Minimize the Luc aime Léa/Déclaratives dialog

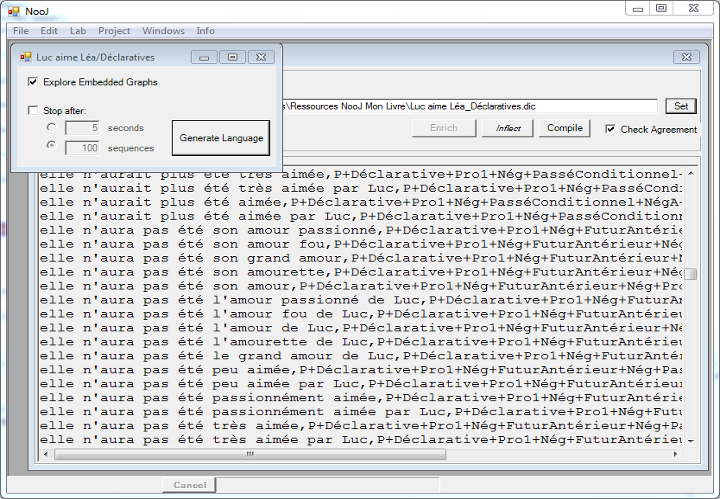(x=204, y=58)
